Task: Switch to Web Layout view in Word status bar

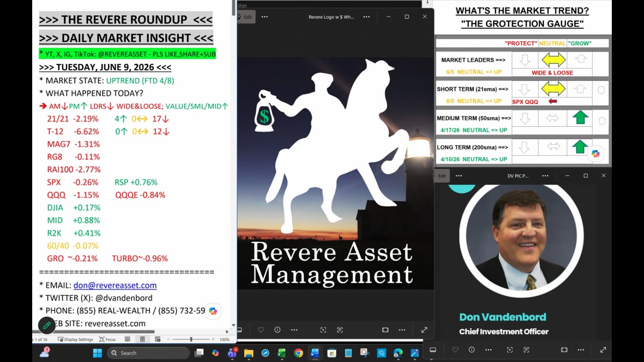Action: coord(157,339)
